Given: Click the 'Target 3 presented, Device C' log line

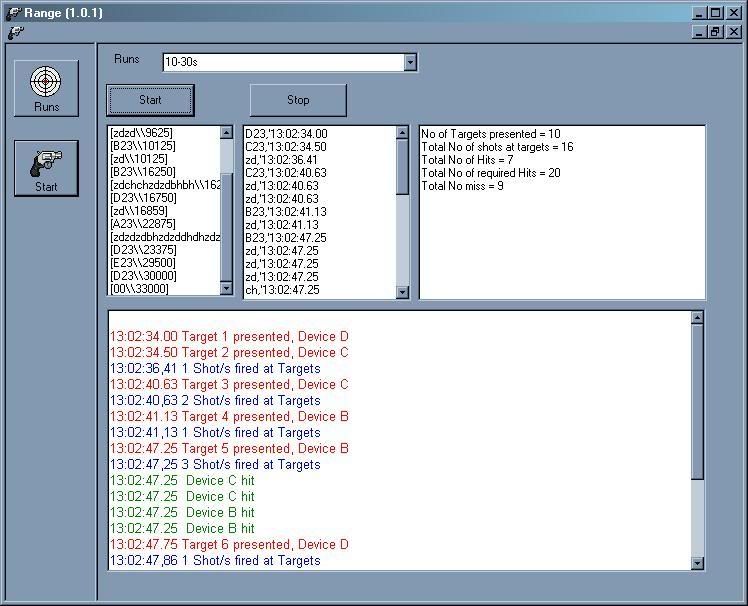Looking at the screenshot, I should click(x=229, y=384).
